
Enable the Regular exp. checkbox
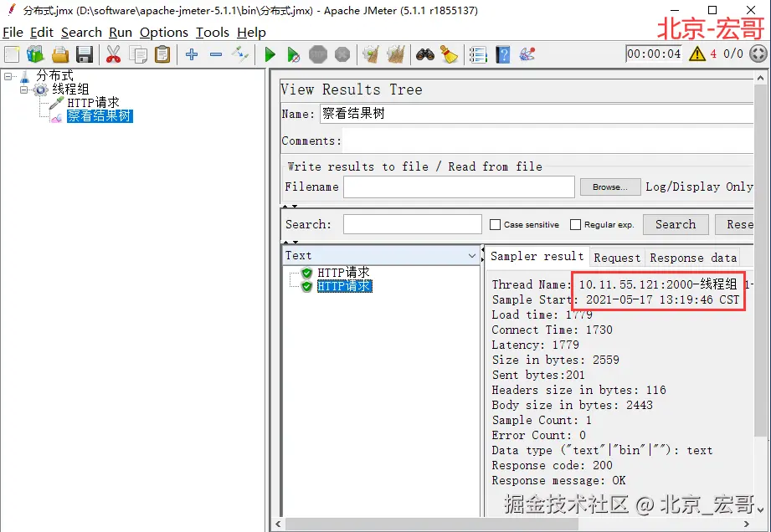click(x=575, y=224)
